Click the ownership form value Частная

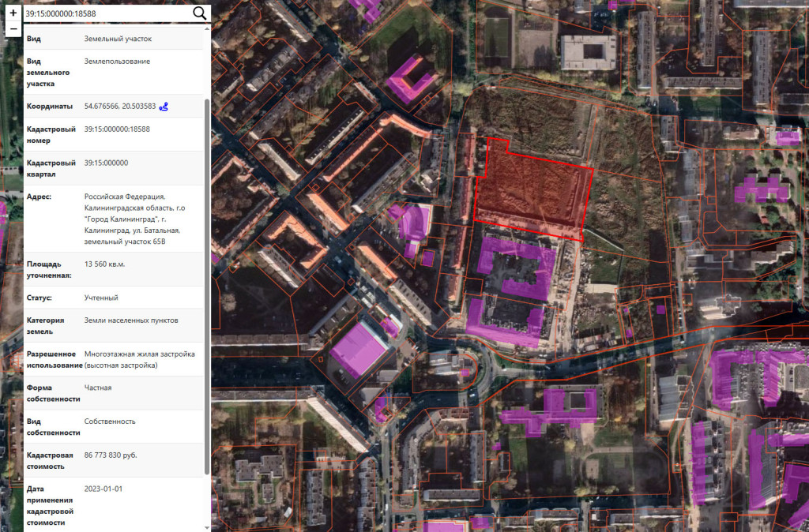pyautogui.click(x=98, y=388)
